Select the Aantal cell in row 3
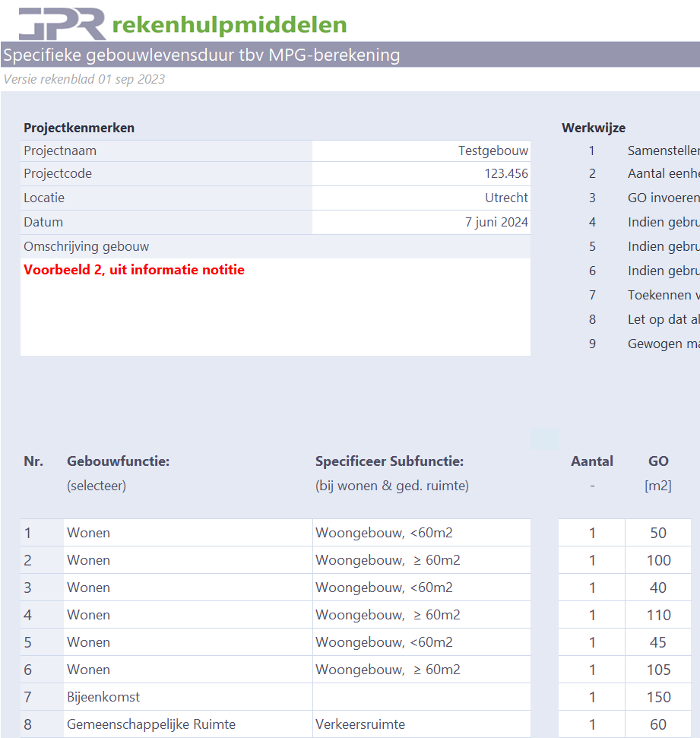This screenshot has width=700, height=738. tap(592, 588)
